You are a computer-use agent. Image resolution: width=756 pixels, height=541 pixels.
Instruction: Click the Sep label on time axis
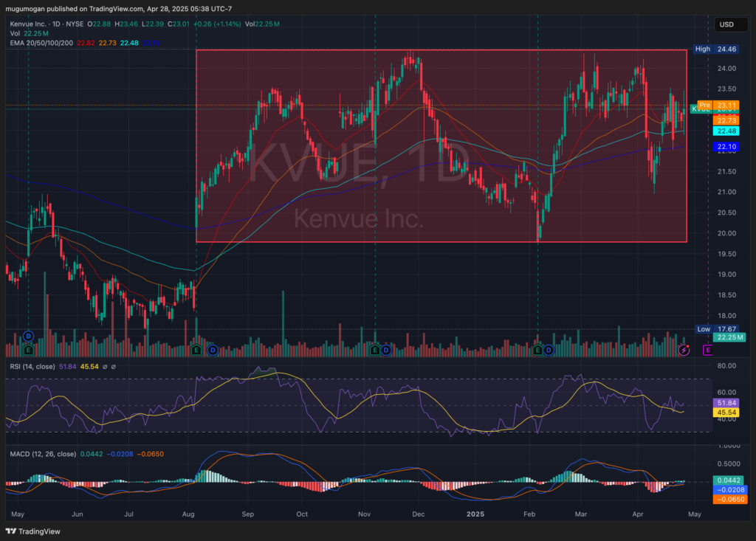coord(248,514)
